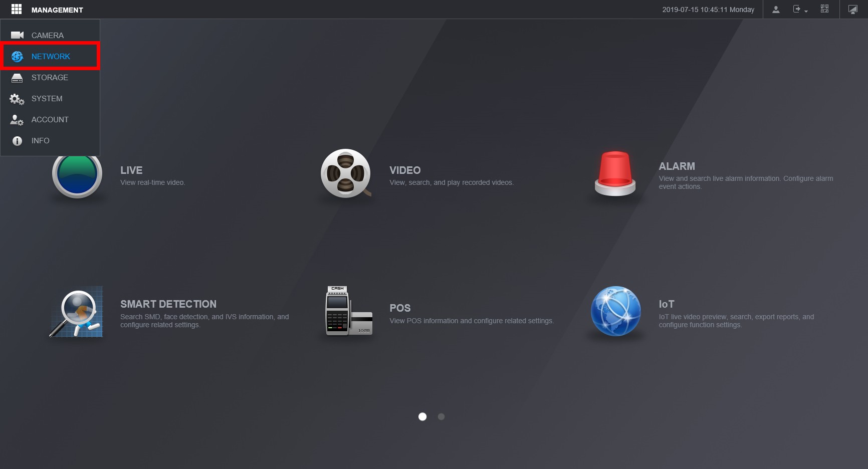Open the IoT globe icon
Image resolution: width=868 pixels, height=469 pixels.
click(x=615, y=311)
